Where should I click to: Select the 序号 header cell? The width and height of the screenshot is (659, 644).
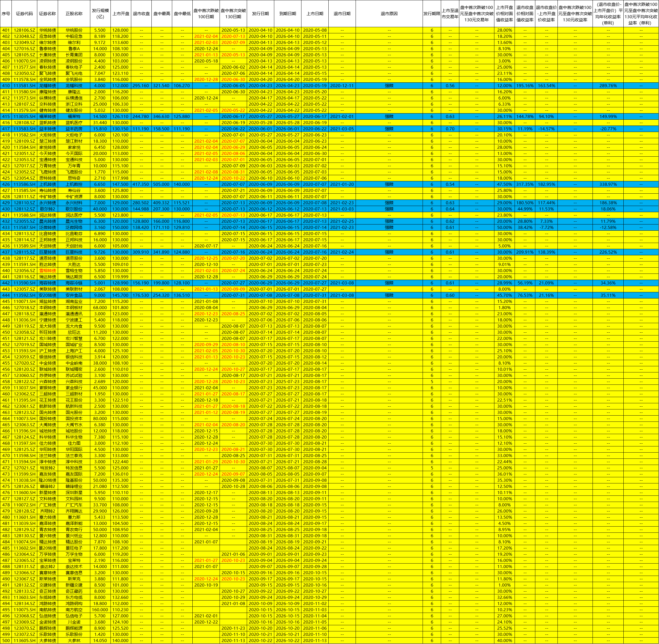coord(6,14)
